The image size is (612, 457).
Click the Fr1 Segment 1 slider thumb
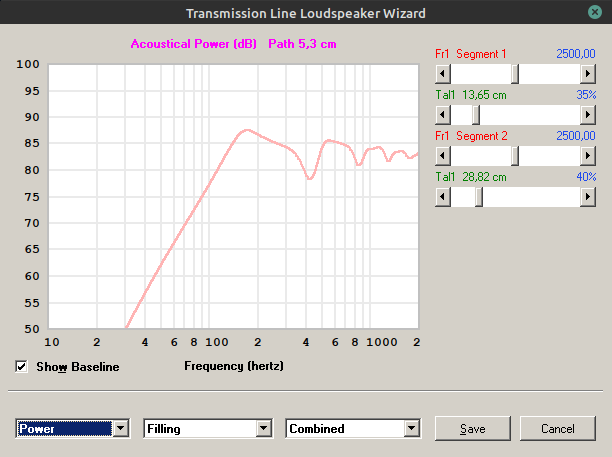tap(515, 74)
